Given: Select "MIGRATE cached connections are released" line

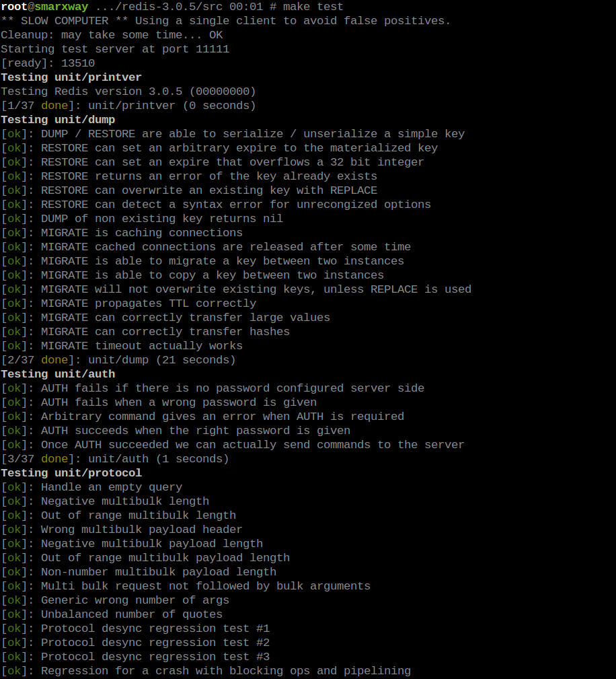Looking at the screenshot, I should tap(206, 247).
